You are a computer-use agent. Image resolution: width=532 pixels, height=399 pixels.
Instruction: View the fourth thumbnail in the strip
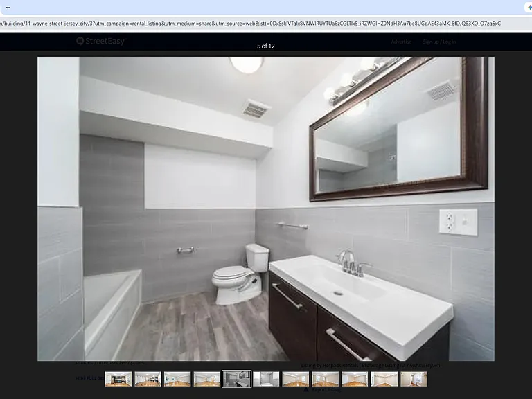(x=206, y=379)
